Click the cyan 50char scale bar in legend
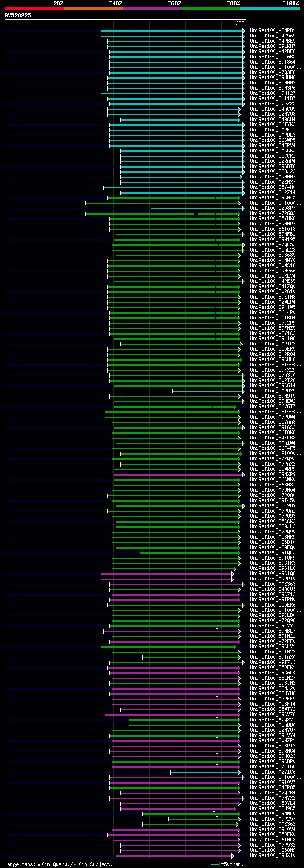The image size is (304, 868). [215, 864]
